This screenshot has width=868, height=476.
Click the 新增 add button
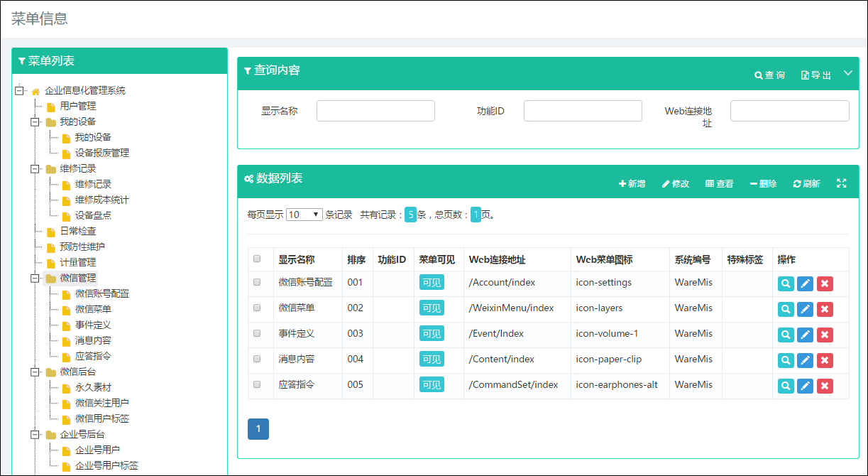coord(632,183)
